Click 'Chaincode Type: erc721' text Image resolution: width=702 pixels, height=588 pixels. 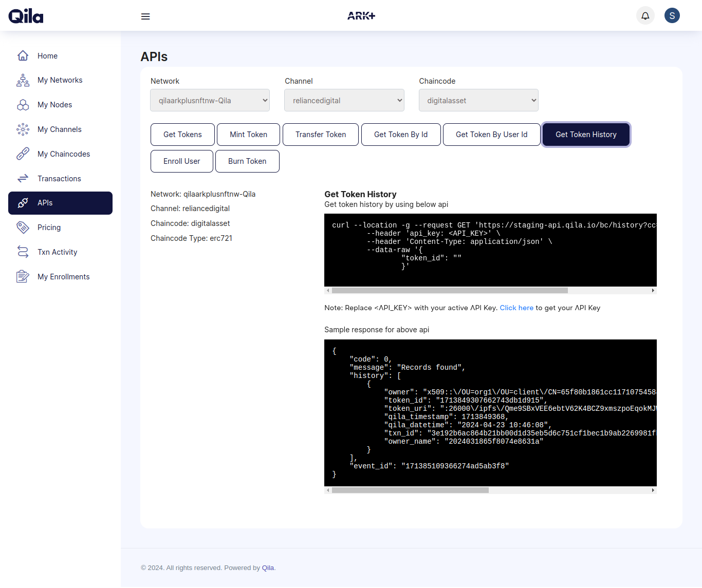(x=191, y=238)
